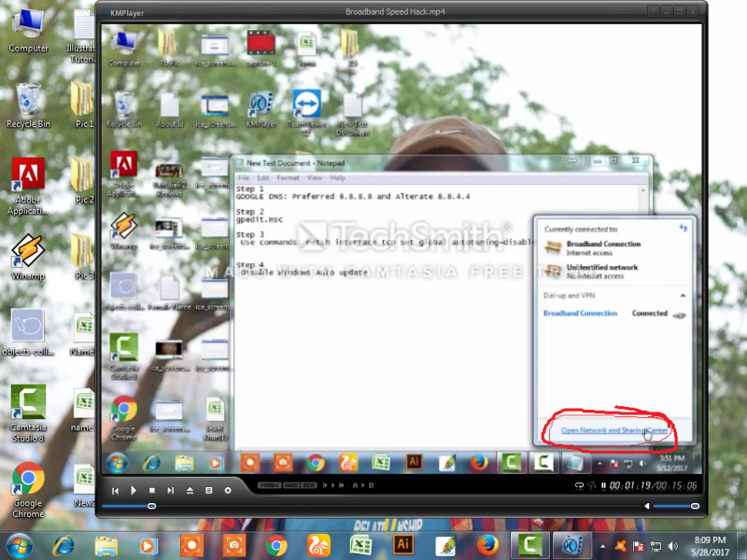
Task: Select the Winamp desktop shortcut
Action: [28, 258]
